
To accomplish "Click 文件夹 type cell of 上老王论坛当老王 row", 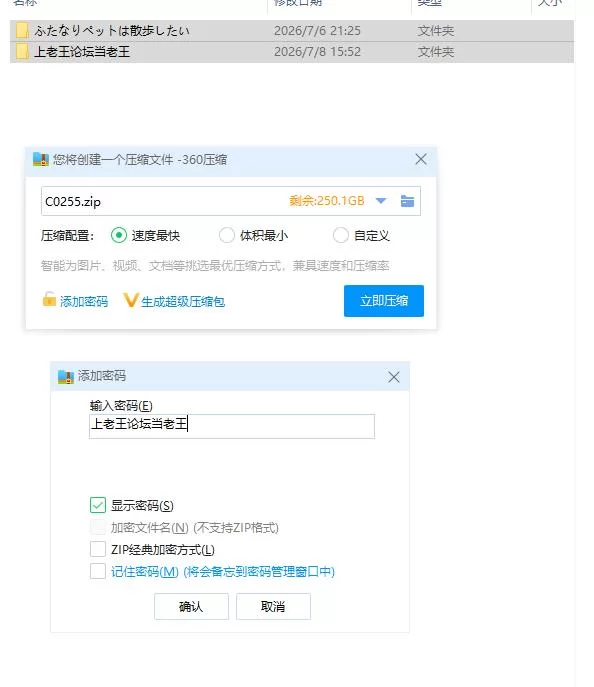I will coord(435,52).
